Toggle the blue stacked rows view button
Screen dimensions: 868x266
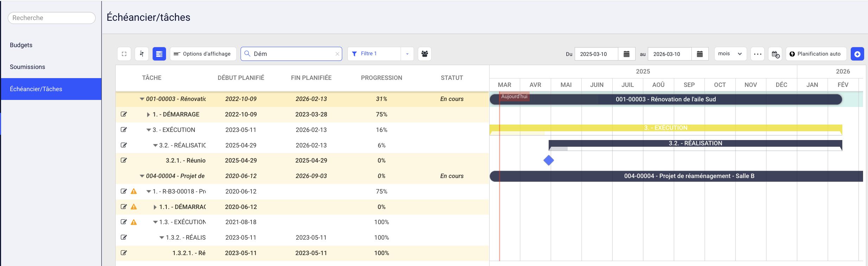click(159, 54)
